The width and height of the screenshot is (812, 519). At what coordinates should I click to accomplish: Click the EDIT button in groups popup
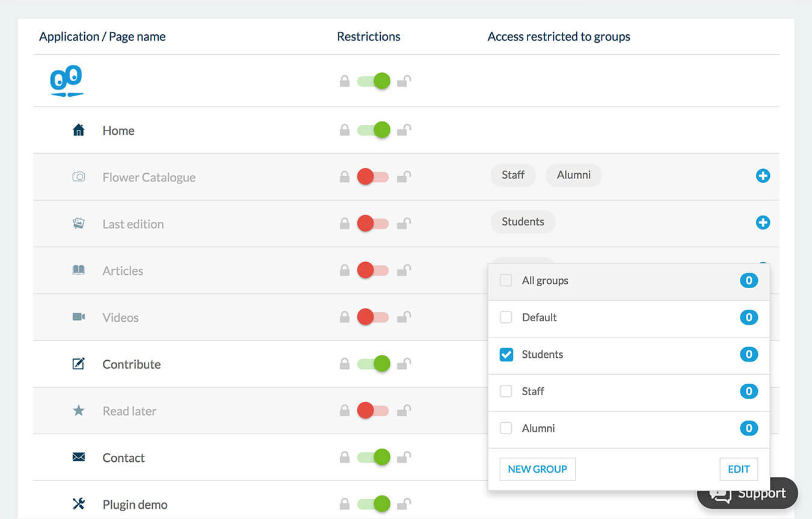739,469
